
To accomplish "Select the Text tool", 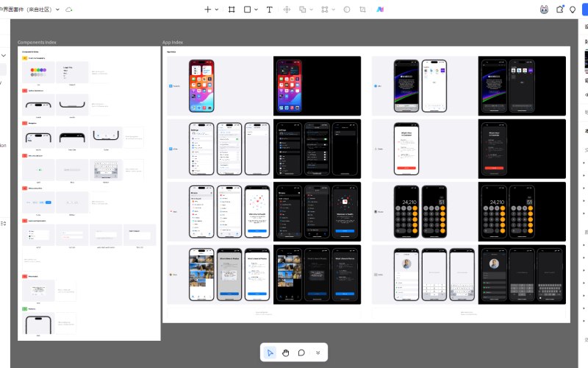I will pyautogui.click(x=269, y=10).
